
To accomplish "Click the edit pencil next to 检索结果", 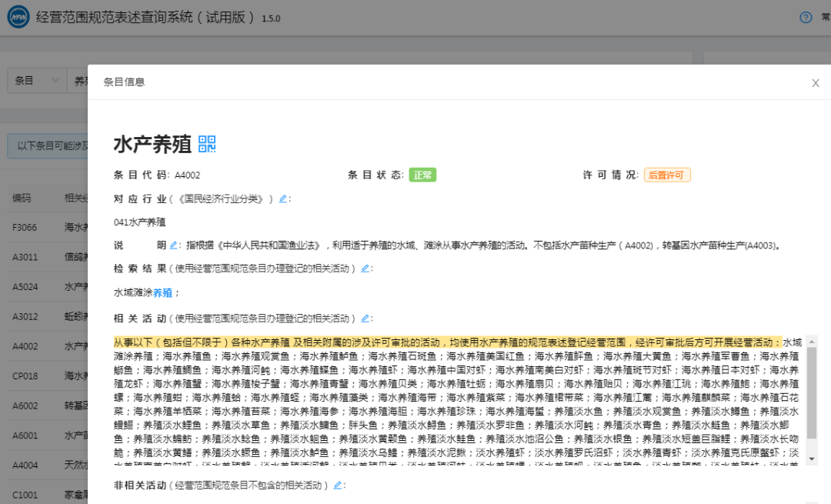I will tap(365, 269).
